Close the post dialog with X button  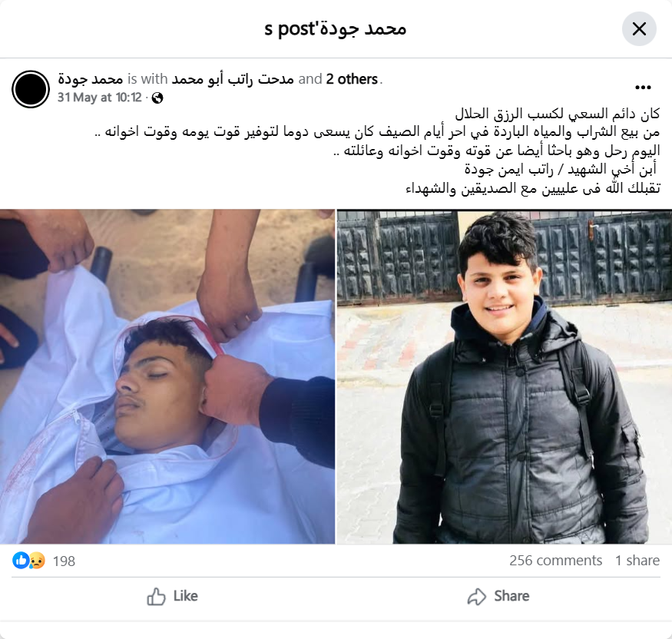pyautogui.click(x=639, y=29)
